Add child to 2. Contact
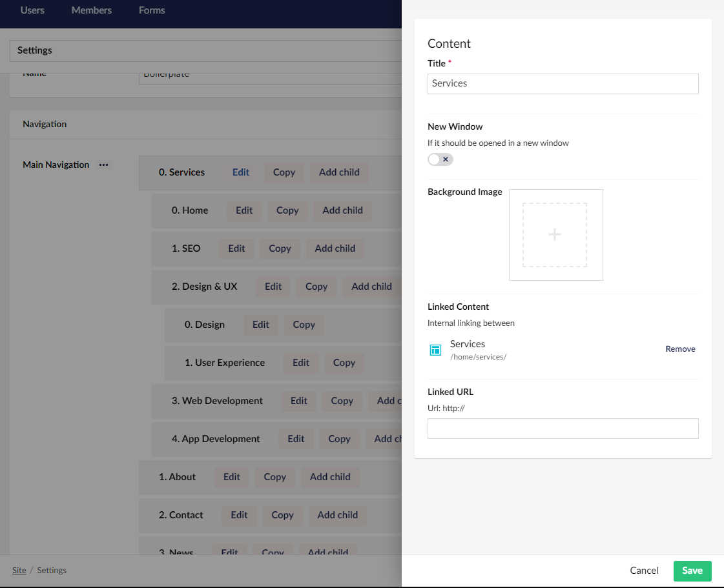Image resolution: width=724 pixels, height=588 pixels. 338,515
